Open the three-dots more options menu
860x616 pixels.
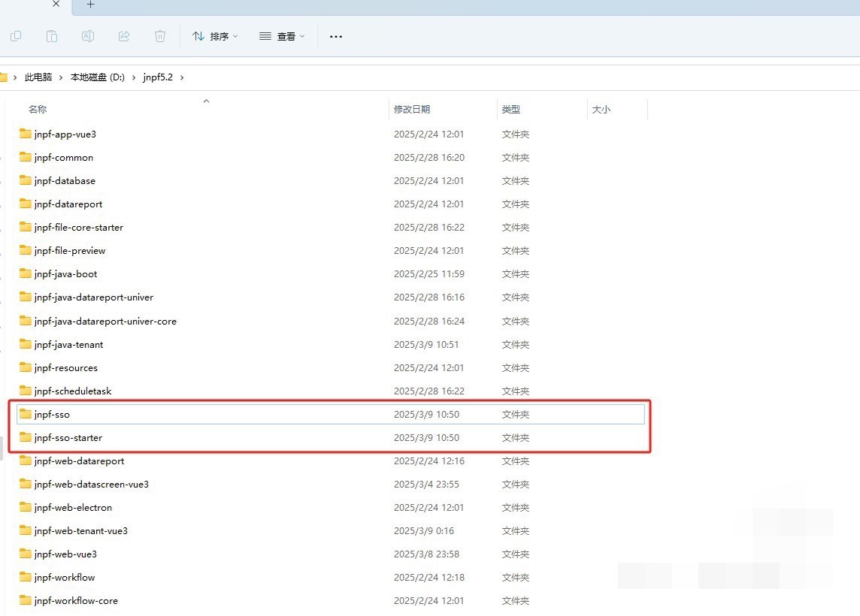click(336, 36)
